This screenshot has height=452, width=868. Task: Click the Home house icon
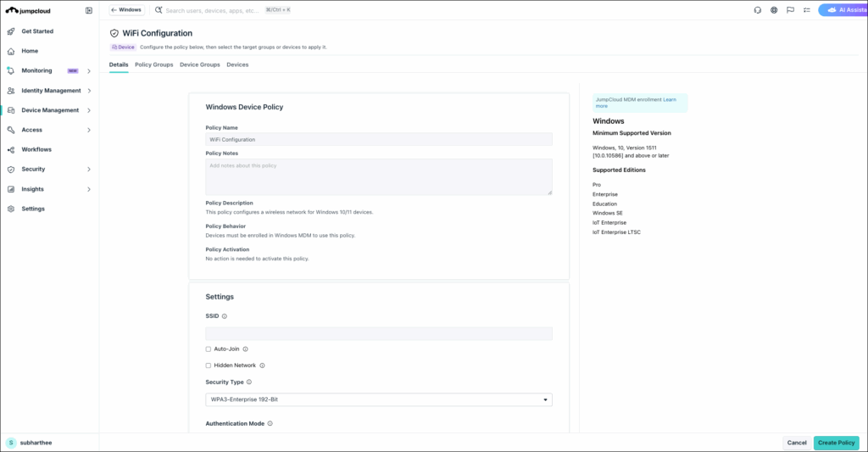pos(11,51)
